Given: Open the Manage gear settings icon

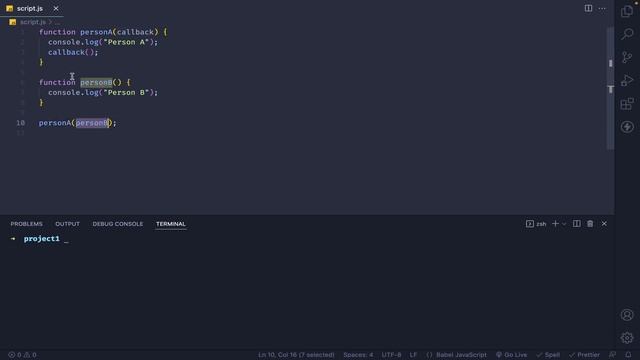Looking at the screenshot, I should click(x=627, y=338).
